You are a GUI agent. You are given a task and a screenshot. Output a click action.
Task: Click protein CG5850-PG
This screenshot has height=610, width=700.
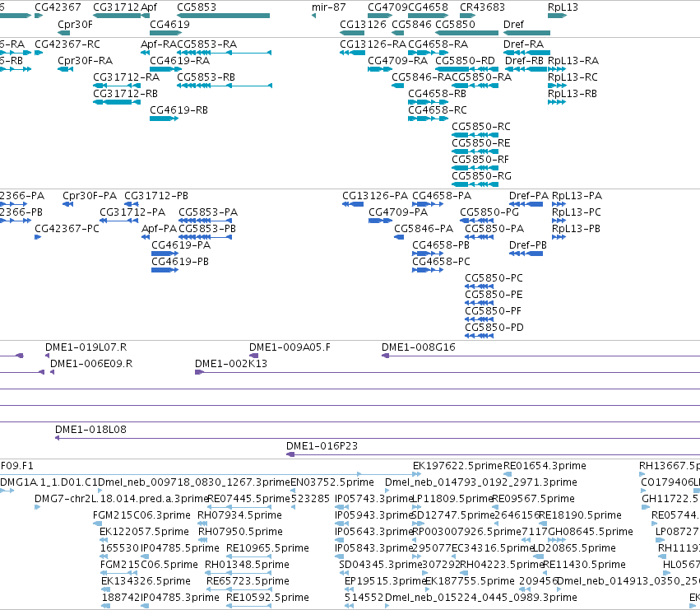point(489,212)
